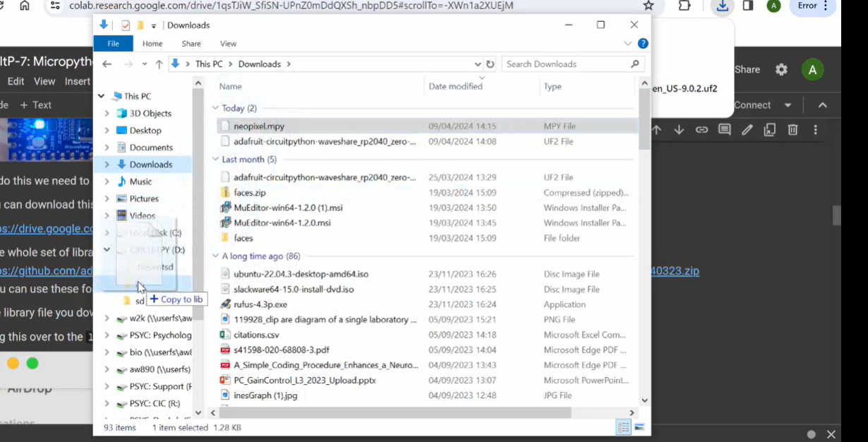Image resolution: width=868 pixels, height=442 pixels.
Task: Select the faces file folder
Action: (243, 238)
